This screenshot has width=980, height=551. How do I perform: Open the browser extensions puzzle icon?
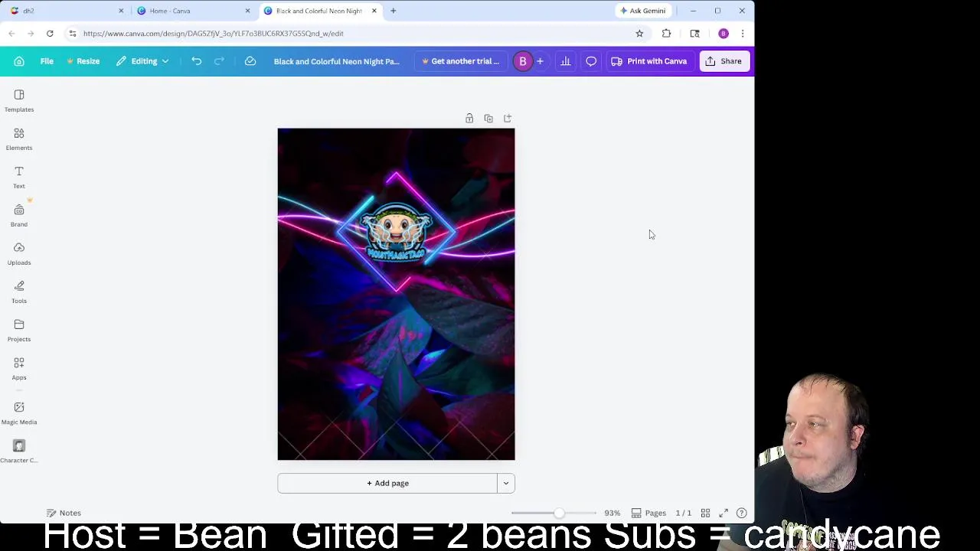[x=666, y=34]
